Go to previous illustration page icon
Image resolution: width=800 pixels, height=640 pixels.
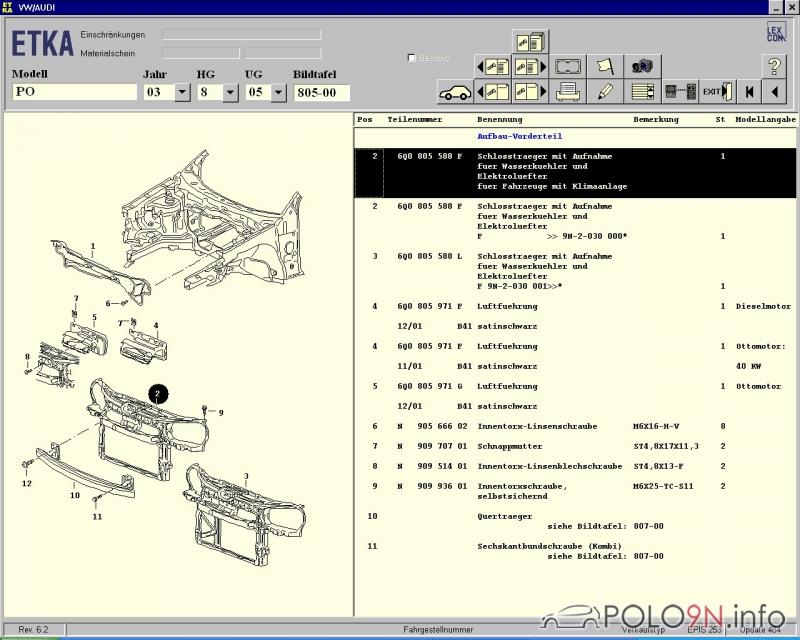tap(493, 92)
